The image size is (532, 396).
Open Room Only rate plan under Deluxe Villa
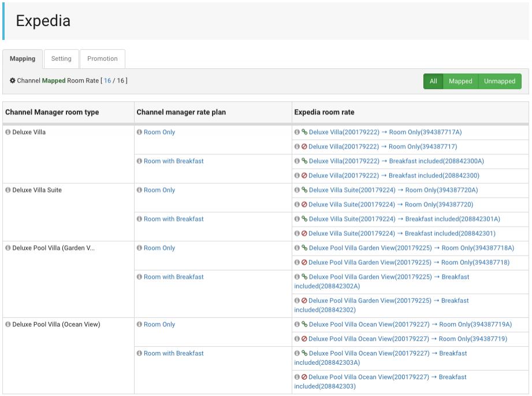click(159, 132)
